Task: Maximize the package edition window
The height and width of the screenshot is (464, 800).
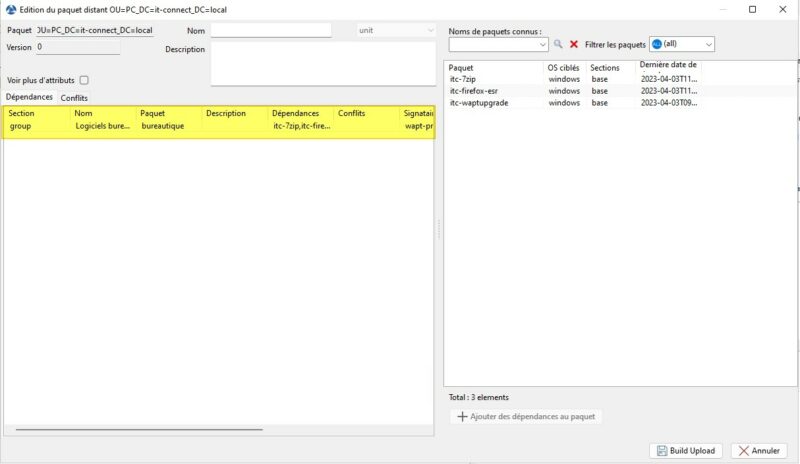Action: point(752,9)
